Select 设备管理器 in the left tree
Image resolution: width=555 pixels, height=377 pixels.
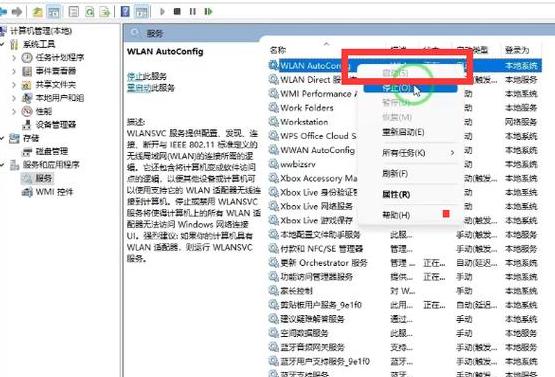[56, 125]
